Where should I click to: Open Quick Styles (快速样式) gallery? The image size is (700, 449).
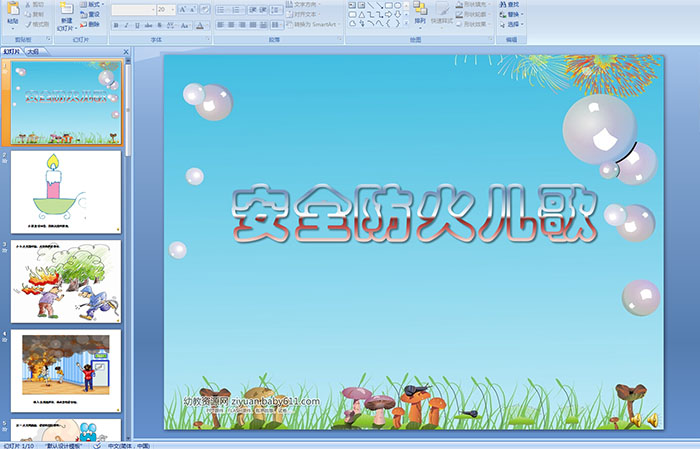point(442,13)
